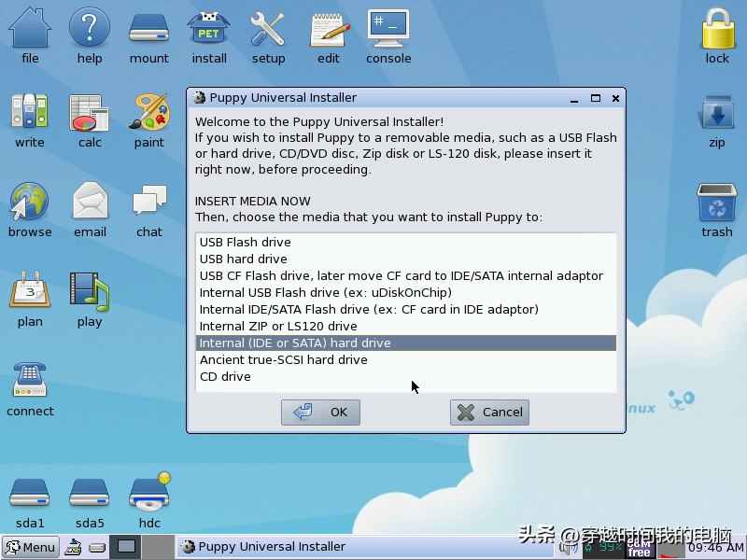Launch the edit text editor icon
Screen dimensions: 747x560
pyautogui.click(x=329, y=30)
